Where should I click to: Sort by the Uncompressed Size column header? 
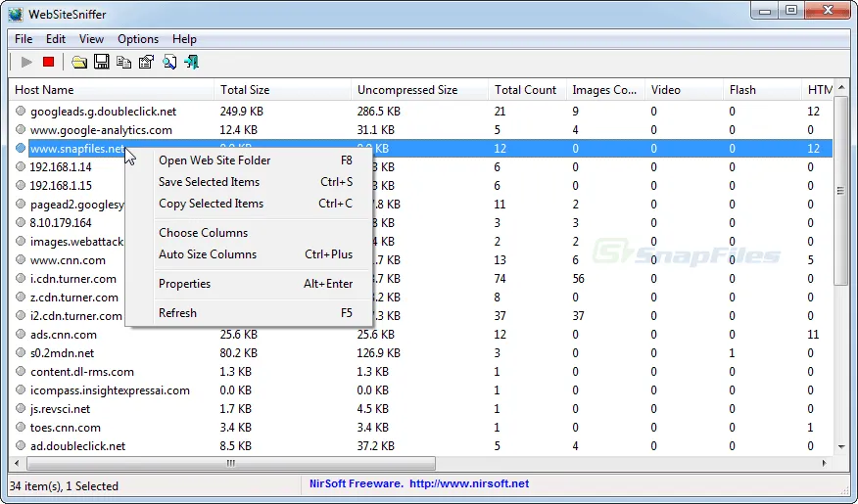point(420,90)
